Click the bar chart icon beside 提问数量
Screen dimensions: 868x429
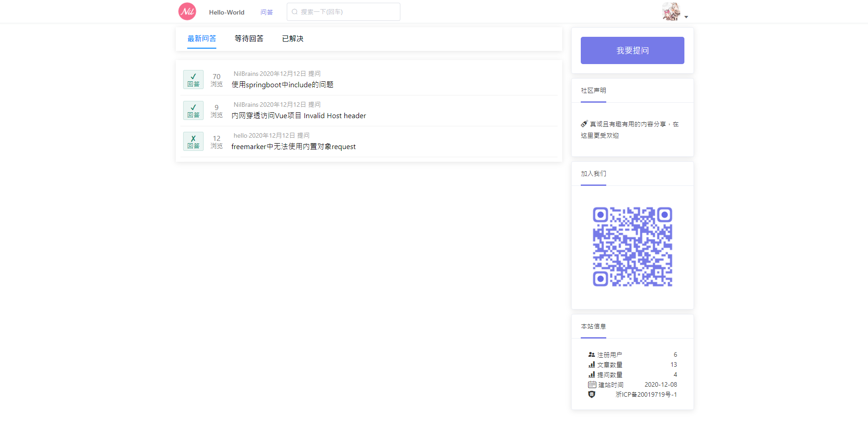pyautogui.click(x=592, y=374)
